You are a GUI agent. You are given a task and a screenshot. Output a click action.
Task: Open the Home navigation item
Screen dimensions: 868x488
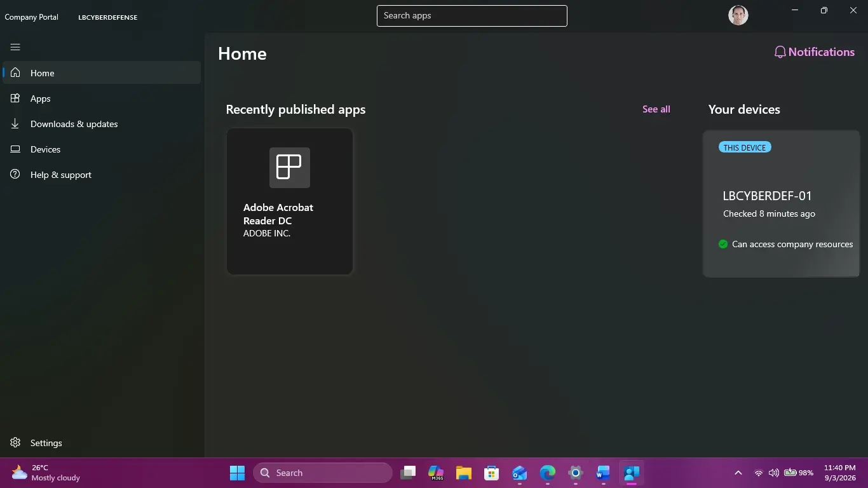pyautogui.click(x=102, y=73)
